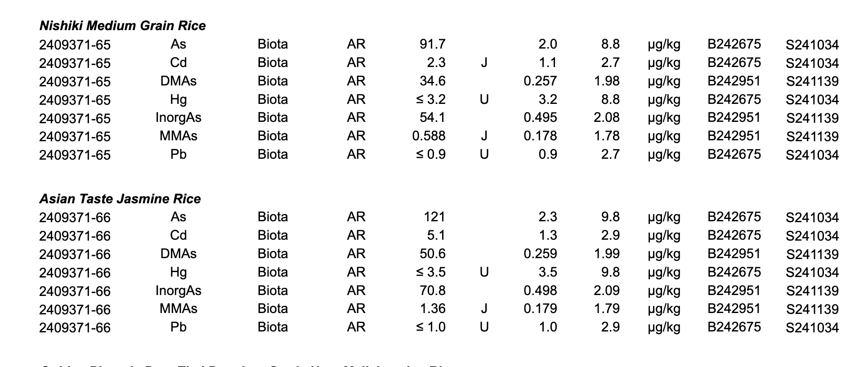Click batch B242951 in Jasmine DMAs row
The image size is (868, 367).
click(734, 254)
